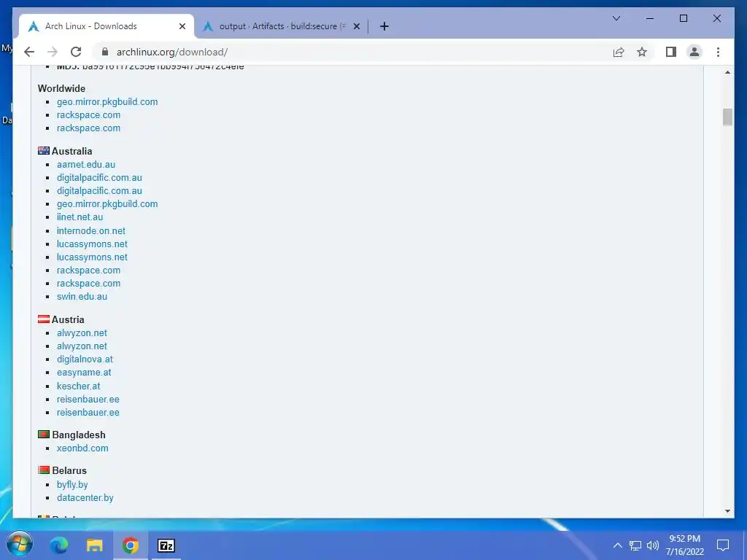
Task: Open File Explorer from taskbar
Action: point(94,545)
